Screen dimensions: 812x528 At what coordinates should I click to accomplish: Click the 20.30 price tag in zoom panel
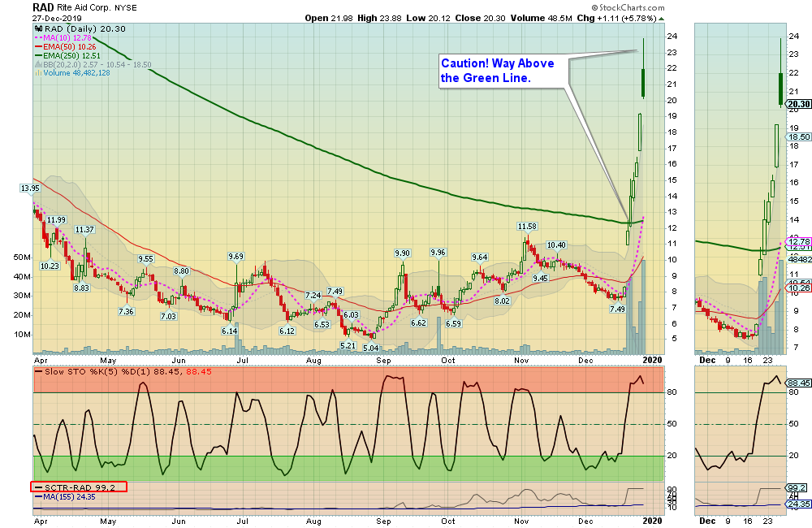coord(799,104)
